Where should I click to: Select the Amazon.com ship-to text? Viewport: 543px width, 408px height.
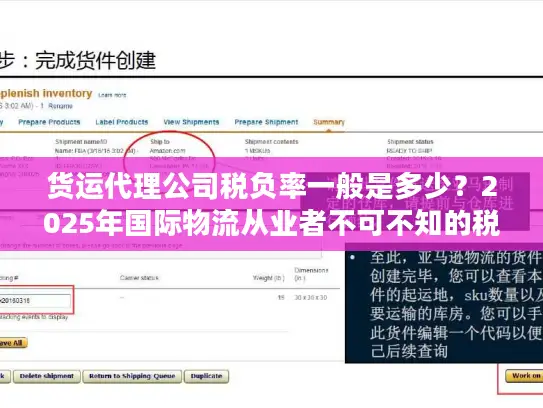tap(168, 151)
